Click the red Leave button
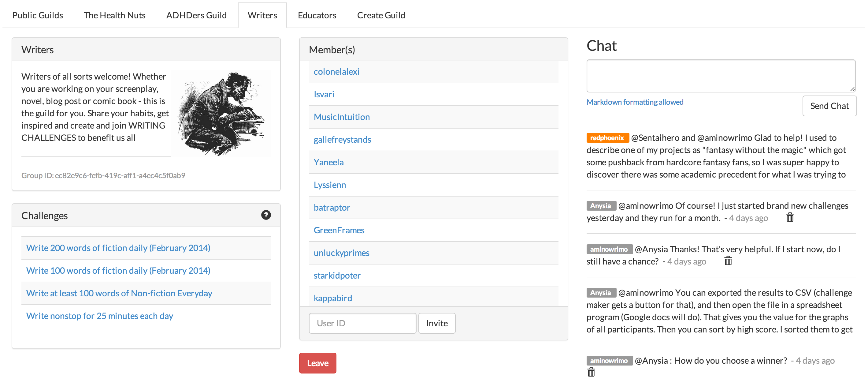The image size is (868, 379). [x=317, y=363]
